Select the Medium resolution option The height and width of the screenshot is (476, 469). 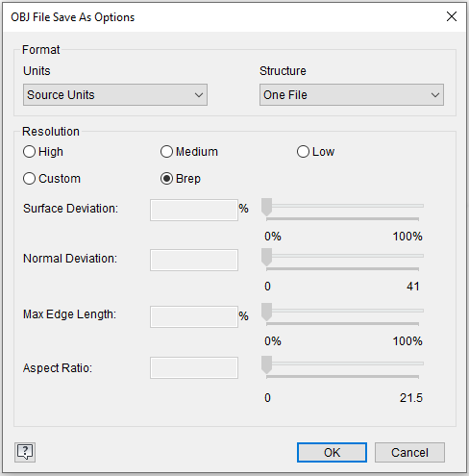pyautogui.click(x=189, y=152)
